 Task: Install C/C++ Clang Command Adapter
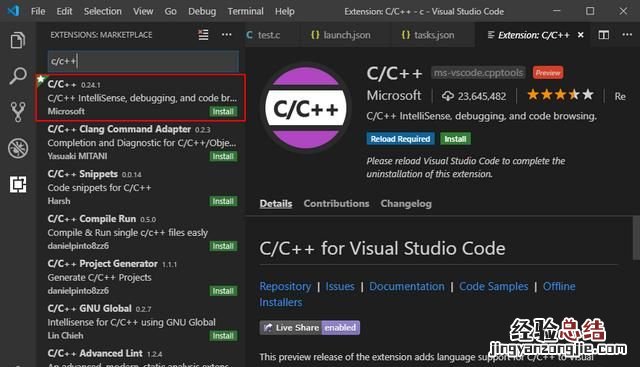[x=223, y=156]
